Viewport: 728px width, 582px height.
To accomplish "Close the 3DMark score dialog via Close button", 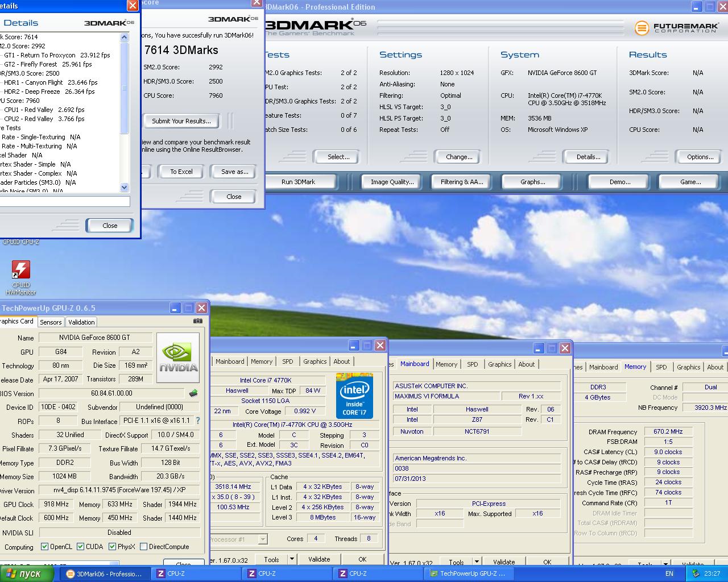I will click(x=234, y=197).
